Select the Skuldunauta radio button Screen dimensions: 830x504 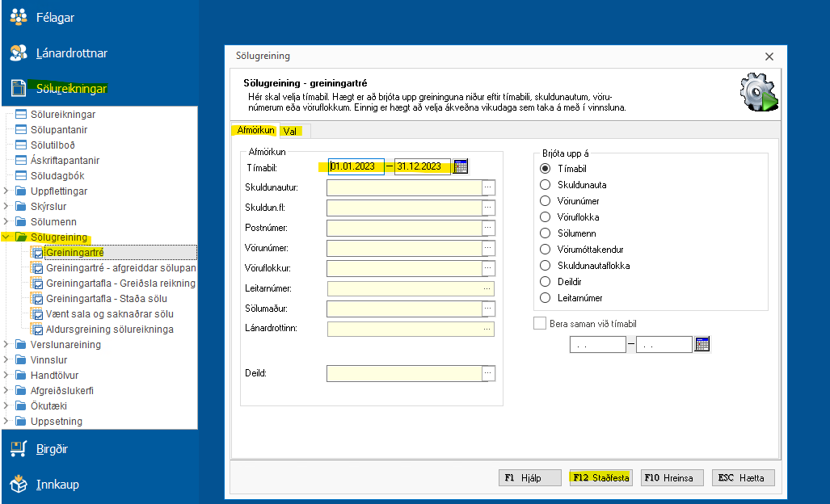tap(545, 185)
